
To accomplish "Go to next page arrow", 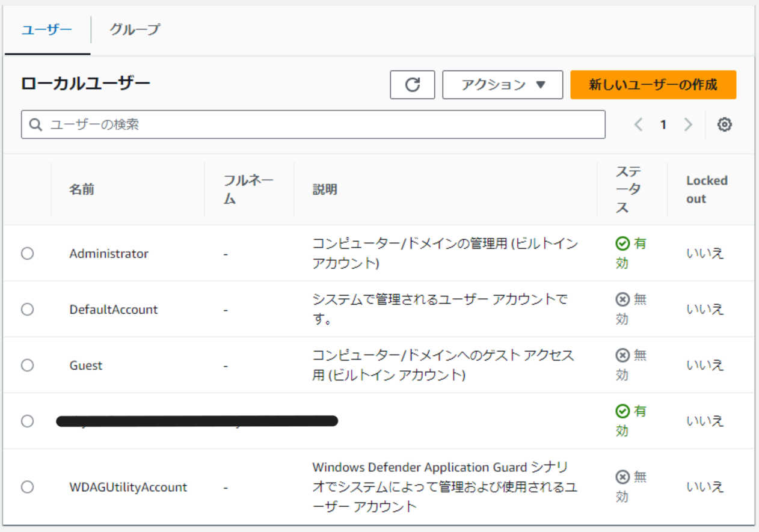I will point(688,124).
